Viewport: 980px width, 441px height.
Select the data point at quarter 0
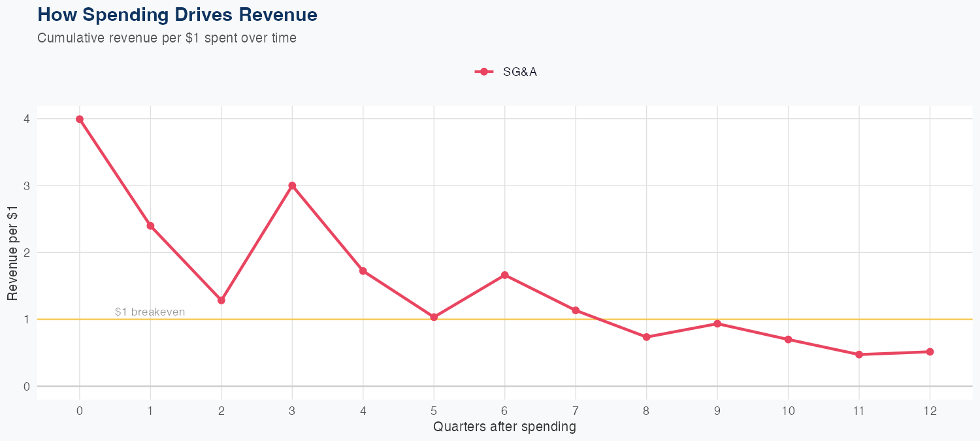(80, 119)
